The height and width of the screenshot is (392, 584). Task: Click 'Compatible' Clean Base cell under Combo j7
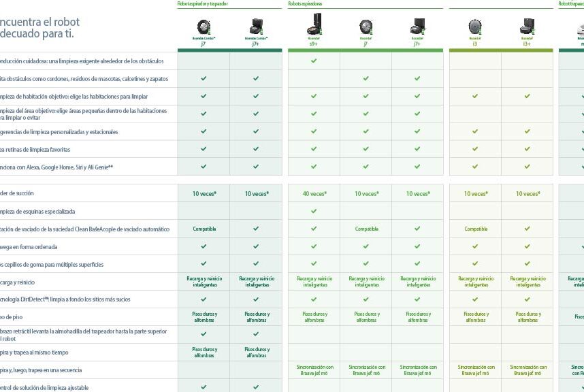tap(204, 229)
